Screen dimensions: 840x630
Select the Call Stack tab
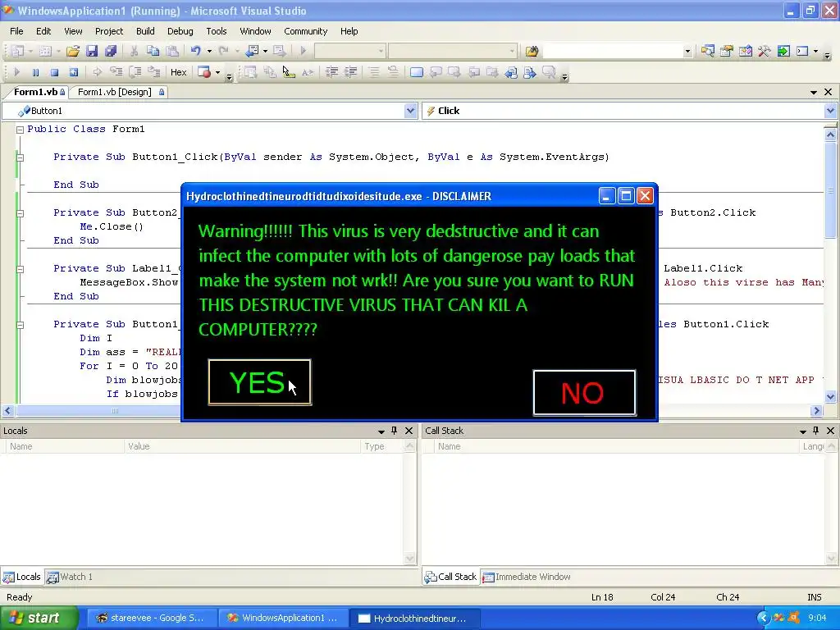pos(450,577)
